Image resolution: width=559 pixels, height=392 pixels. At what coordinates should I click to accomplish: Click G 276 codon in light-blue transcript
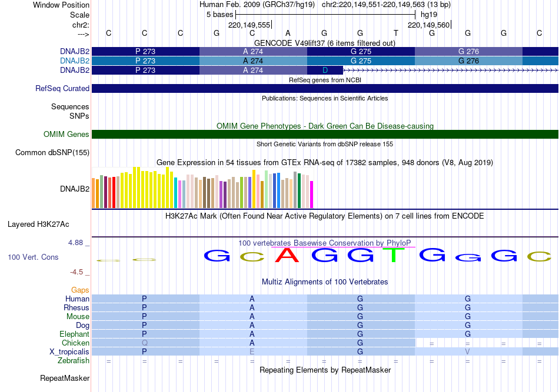468,61
